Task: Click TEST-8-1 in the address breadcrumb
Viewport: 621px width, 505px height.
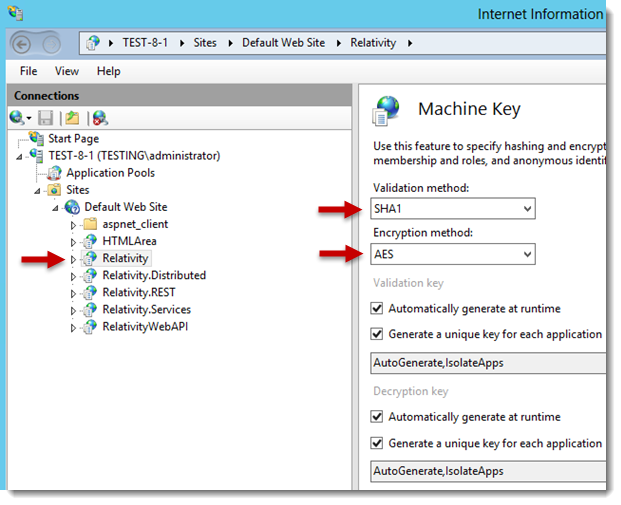Action: pyautogui.click(x=146, y=43)
